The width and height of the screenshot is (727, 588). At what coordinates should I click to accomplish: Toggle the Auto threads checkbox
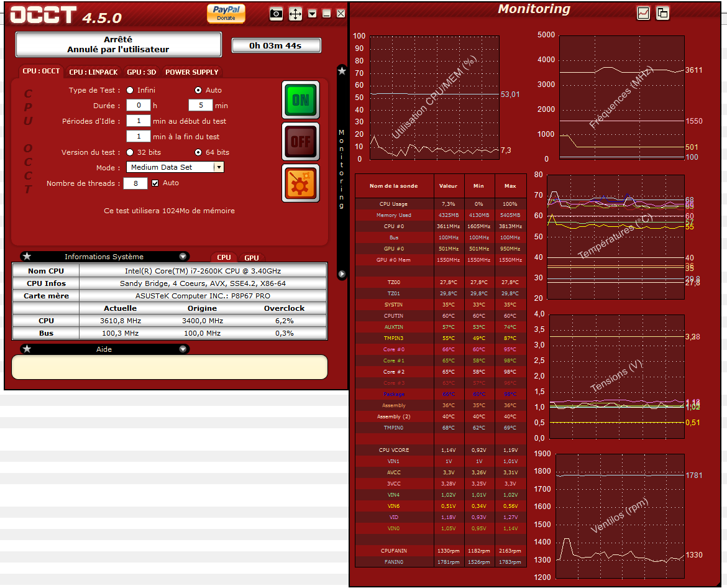tap(155, 183)
